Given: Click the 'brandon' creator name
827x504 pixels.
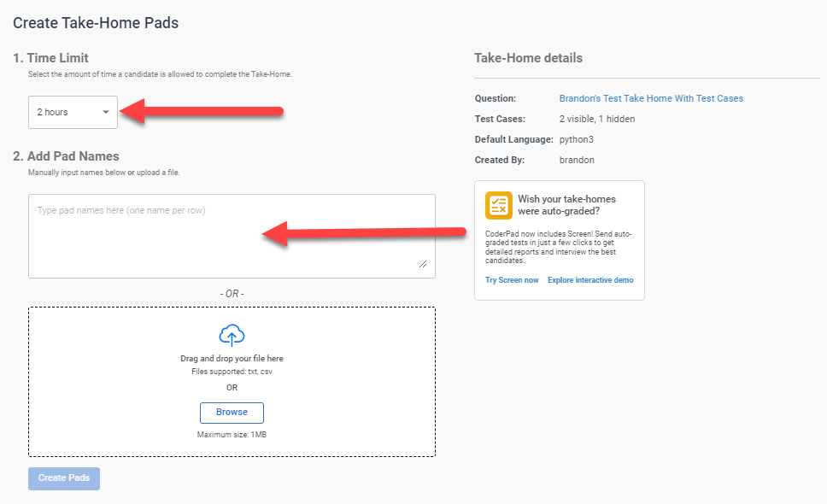Looking at the screenshot, I should pyautogui.click(x=577, y=160).
